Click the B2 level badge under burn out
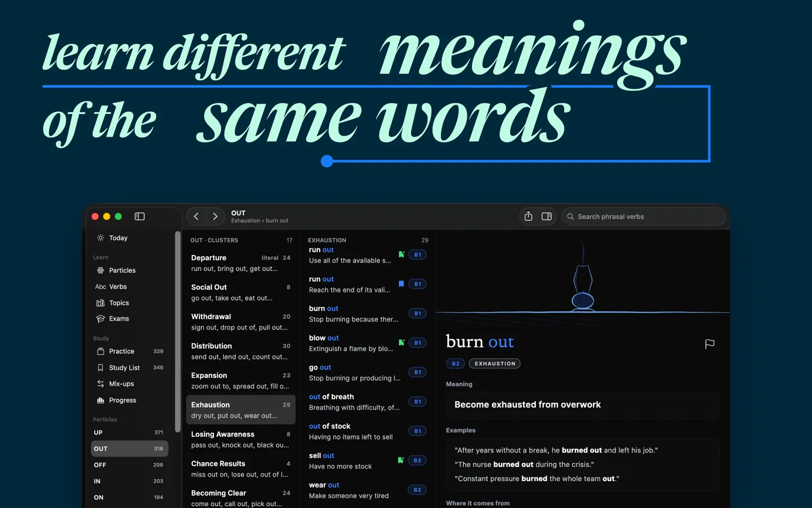 [x=455, y=364]
